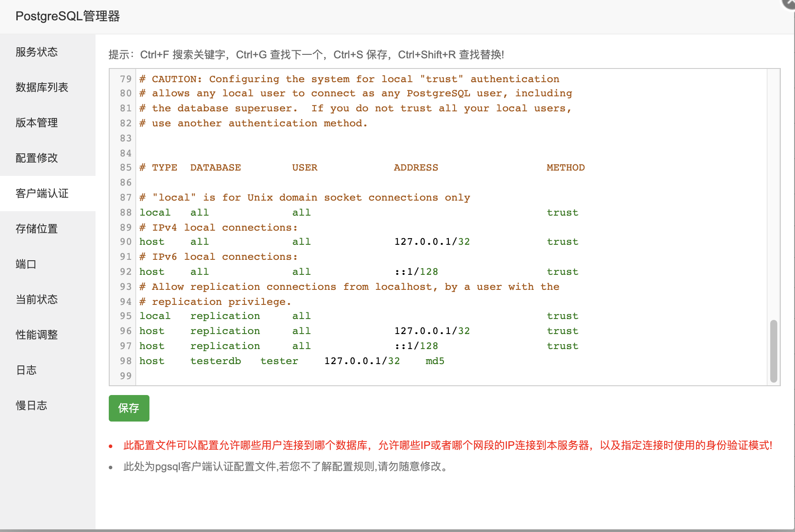Click line 98 testerdb text
Screen dimensions: 795x532
(x=216, y=361)
